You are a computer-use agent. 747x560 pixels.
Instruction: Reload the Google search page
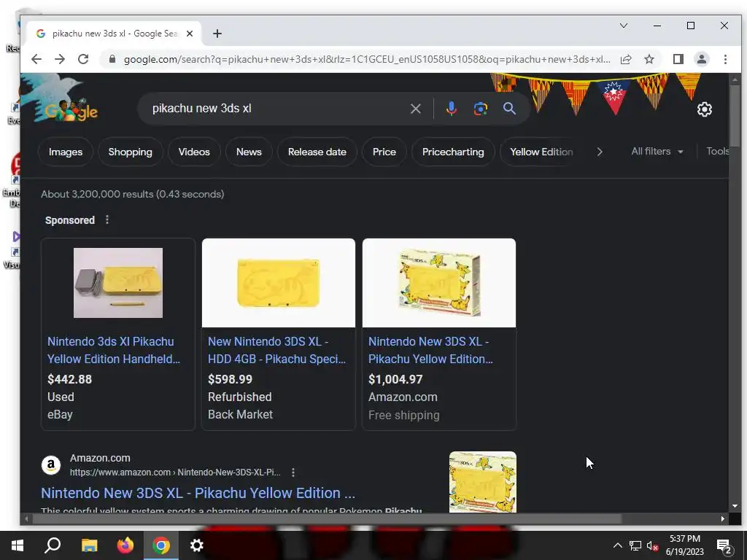[83, 59]
